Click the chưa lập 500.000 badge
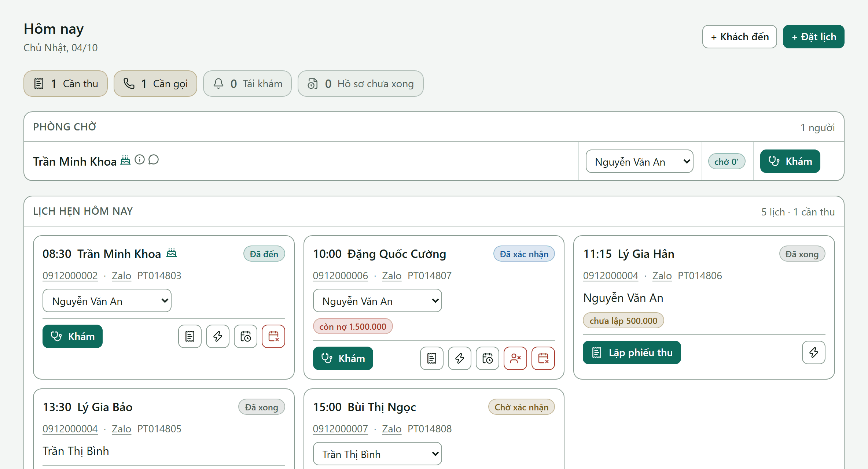Screen dimensions: 868x469 coord(624,321)
